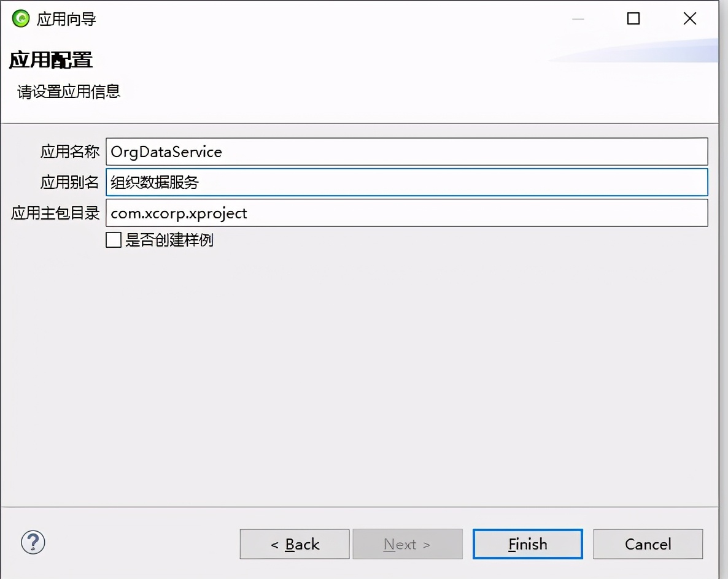Image resolution: width=728 pixels, height=579 pixels.
Task: Confirm the wizard with Finish
Action: coord(528,544)
